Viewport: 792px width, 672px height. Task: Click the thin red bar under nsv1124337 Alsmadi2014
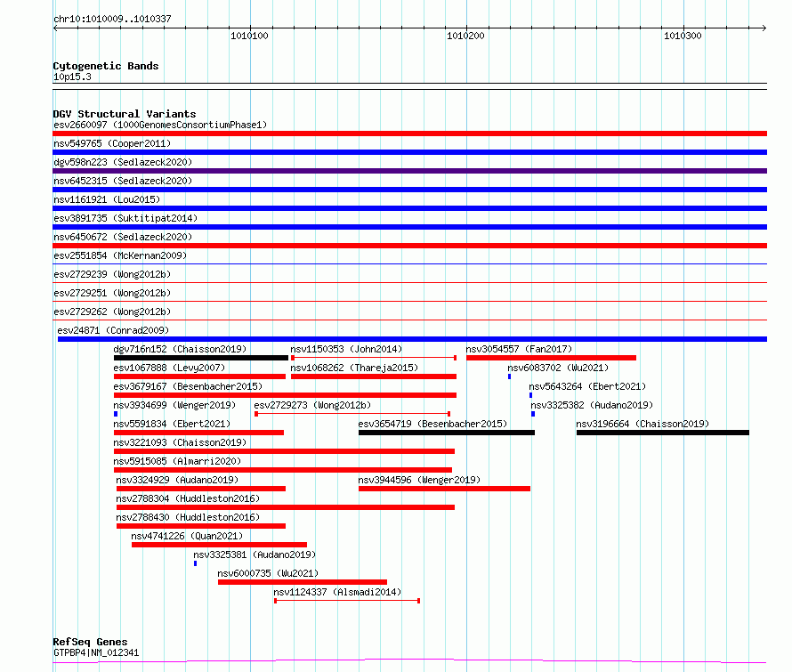point(347,601)
